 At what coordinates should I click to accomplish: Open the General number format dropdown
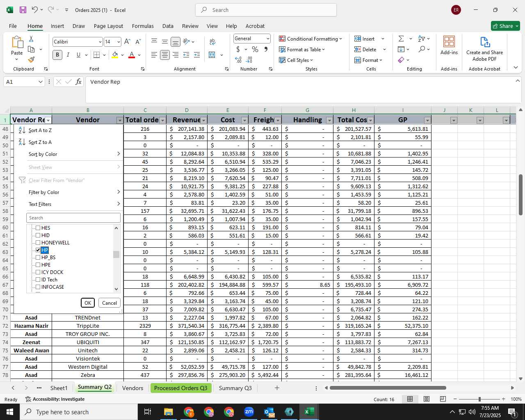coord(268,39)
